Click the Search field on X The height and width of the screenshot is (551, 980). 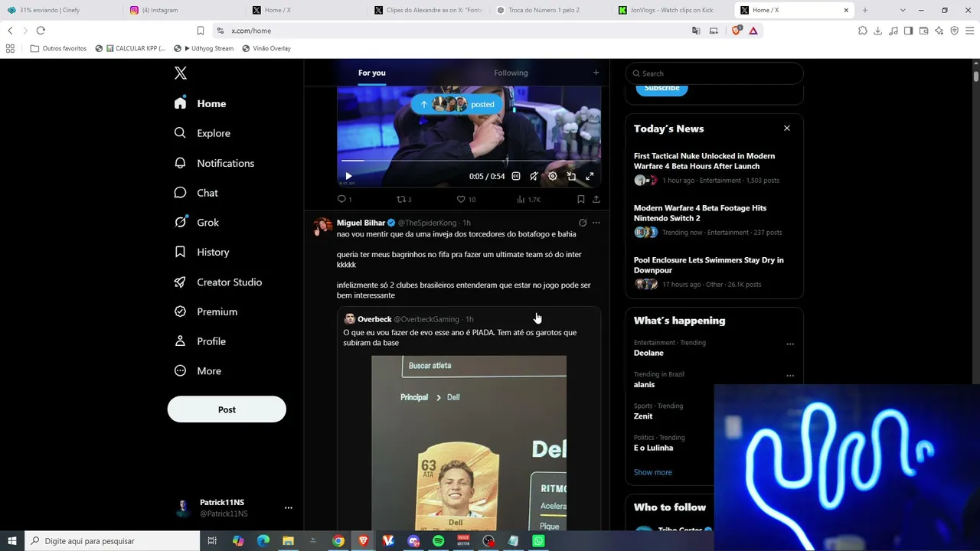pos(714,73)
